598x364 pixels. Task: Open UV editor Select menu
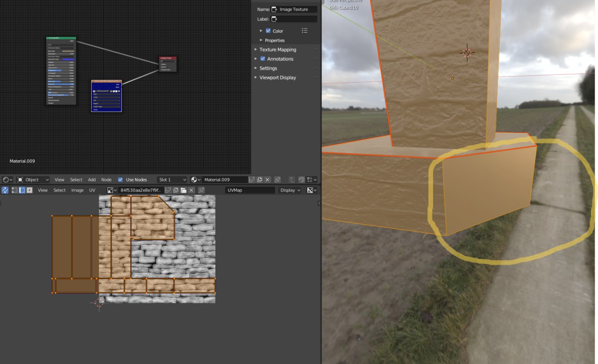point(60,190)
